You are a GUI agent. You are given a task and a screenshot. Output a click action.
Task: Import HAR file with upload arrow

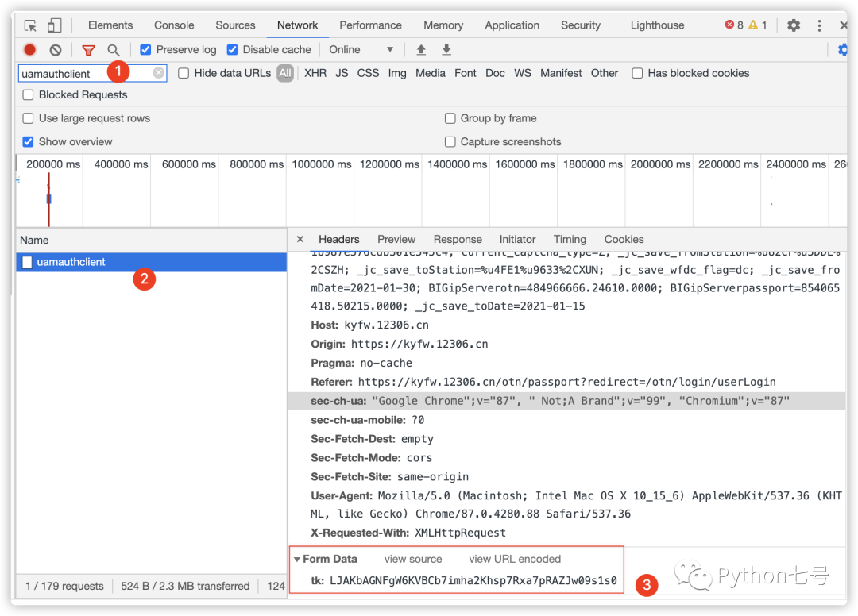pyautogui.click(x=421, y=50)
